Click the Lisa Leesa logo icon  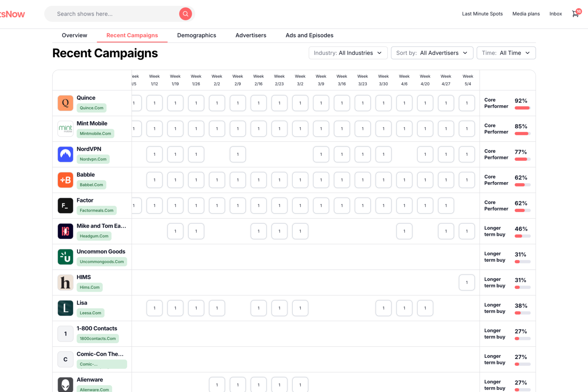66,308
